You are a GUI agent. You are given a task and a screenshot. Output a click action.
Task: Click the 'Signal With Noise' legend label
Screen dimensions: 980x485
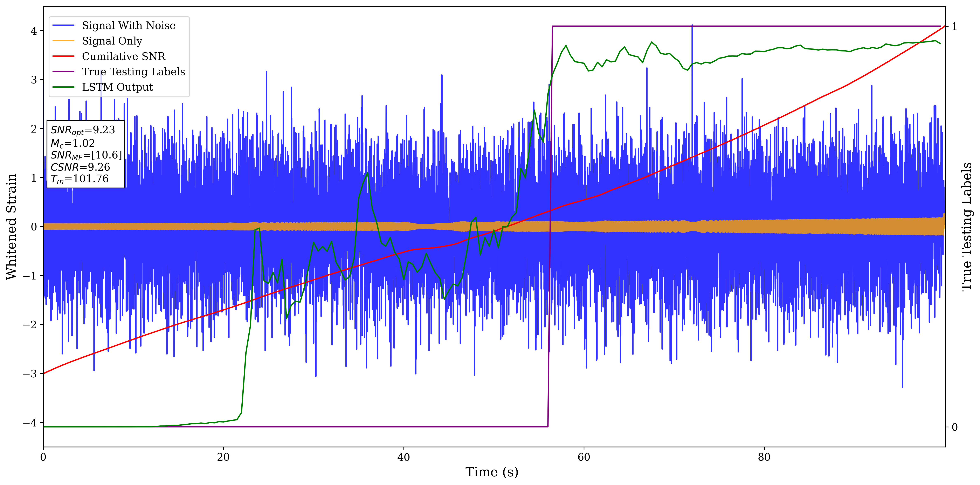click(x=129, y=26)
